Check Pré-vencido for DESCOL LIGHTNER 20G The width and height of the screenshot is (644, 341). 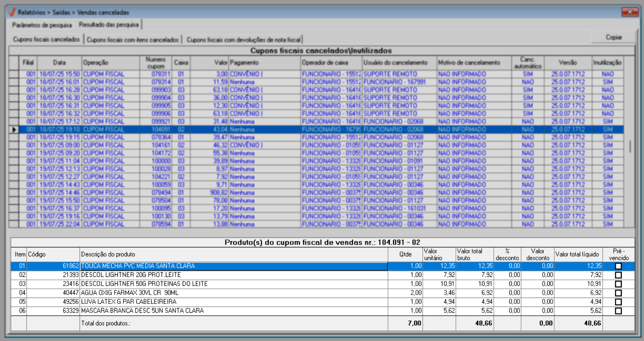pyautogui.click(x=618, y=275)
